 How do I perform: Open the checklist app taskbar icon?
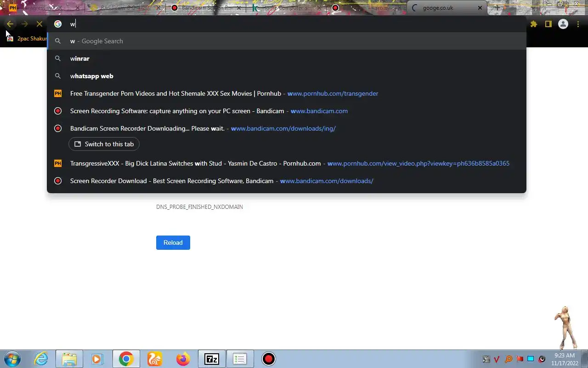[240, 359]
